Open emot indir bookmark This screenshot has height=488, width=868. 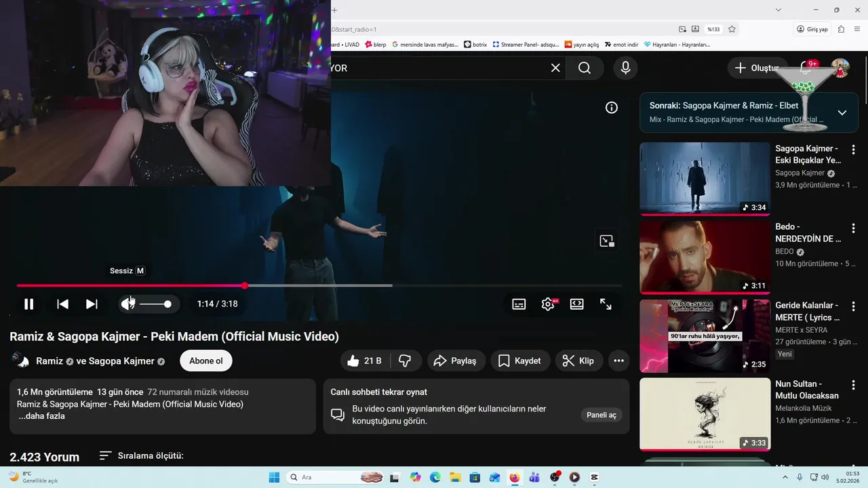click(x=622, y=45)
